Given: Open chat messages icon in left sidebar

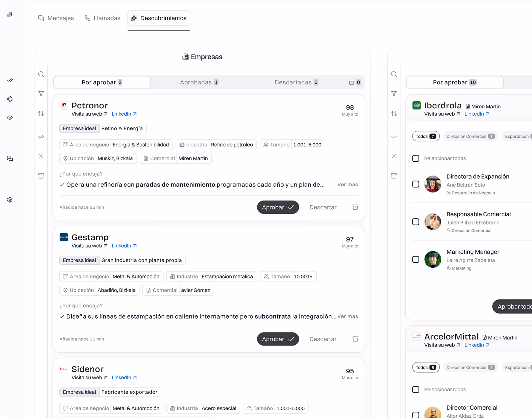Looking at the screenshot, I should pyautogui.click(x=10, y=159).
